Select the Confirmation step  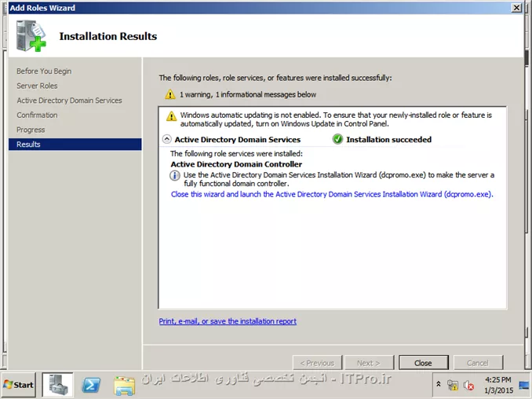point(37,115)
